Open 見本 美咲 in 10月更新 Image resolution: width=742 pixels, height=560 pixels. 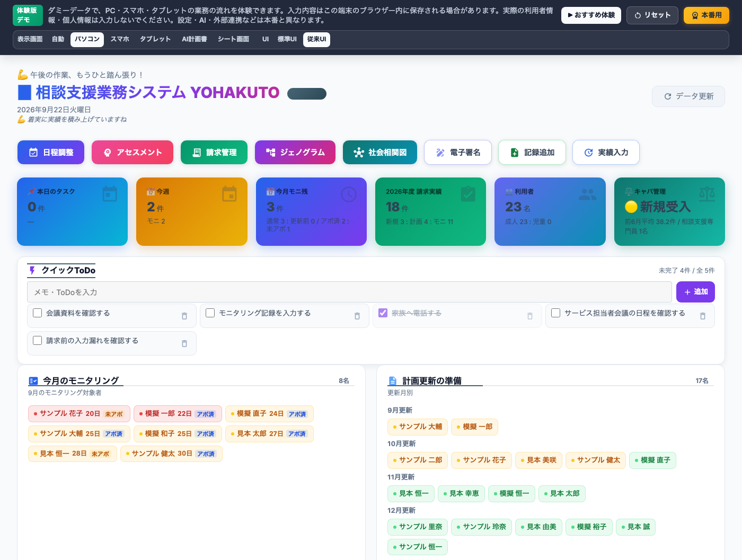[538, 460]
